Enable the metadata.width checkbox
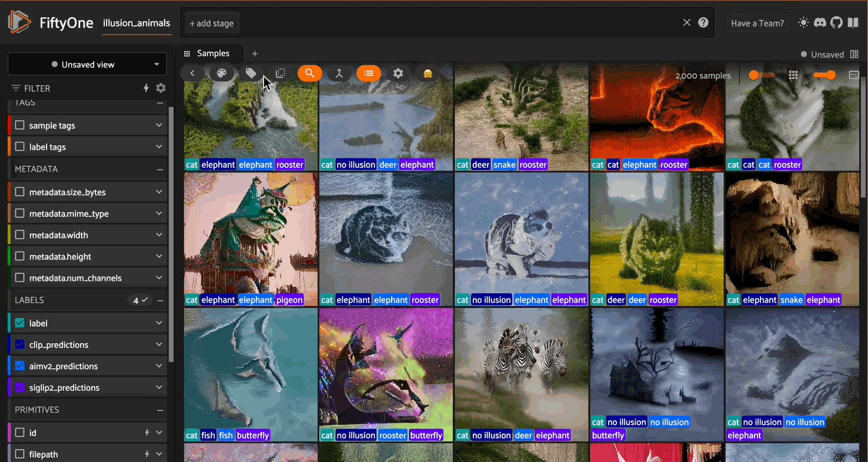The width and height of the screenshot is (868, 462). (x=20, y=235)
